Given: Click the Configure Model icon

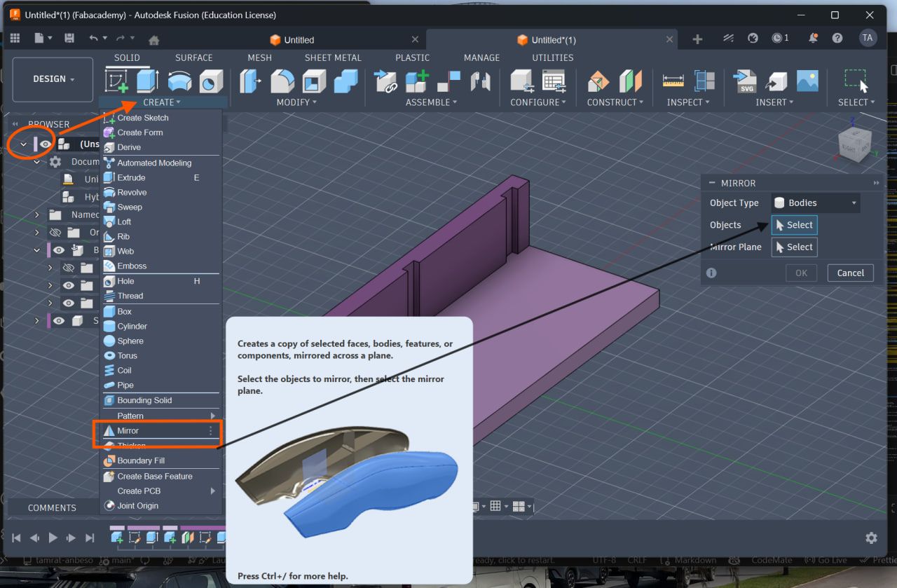Looking at the screenshot, I should point(521,81).
